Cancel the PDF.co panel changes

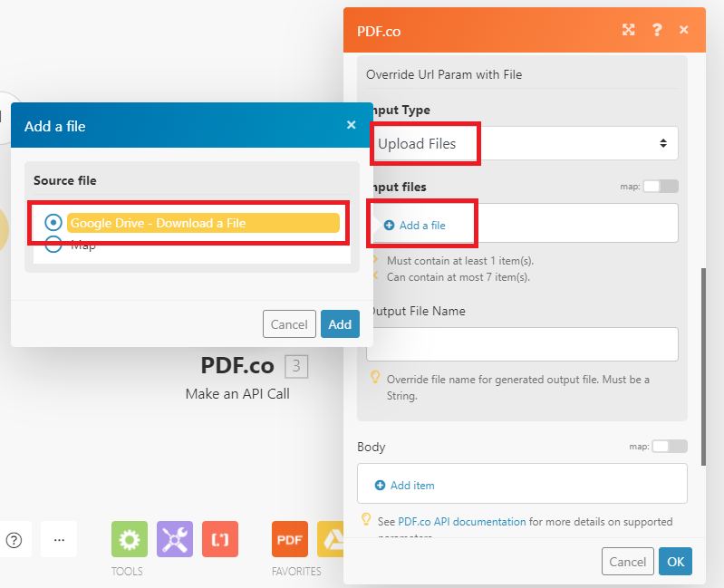628,561
